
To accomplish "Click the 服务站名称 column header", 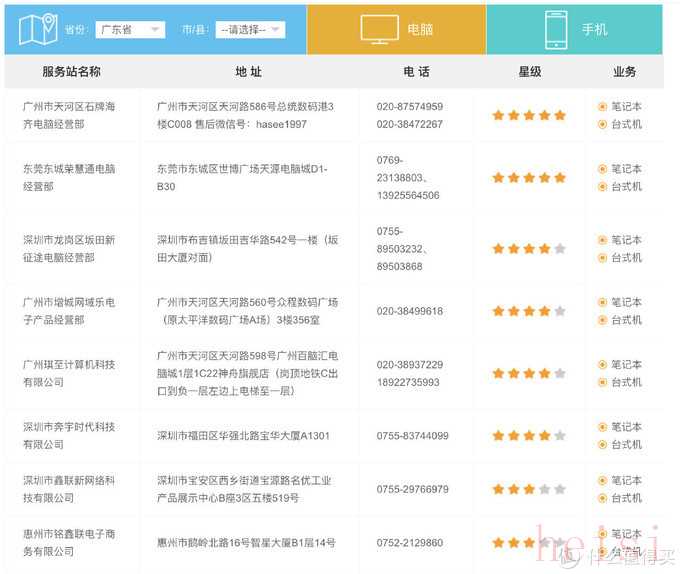I will point(71,72).
